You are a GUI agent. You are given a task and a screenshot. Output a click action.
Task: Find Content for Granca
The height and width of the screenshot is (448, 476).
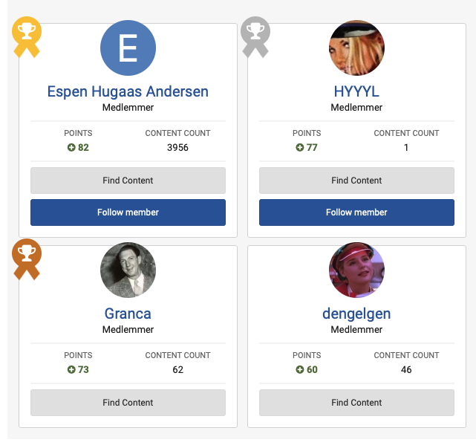pos(128,403)
